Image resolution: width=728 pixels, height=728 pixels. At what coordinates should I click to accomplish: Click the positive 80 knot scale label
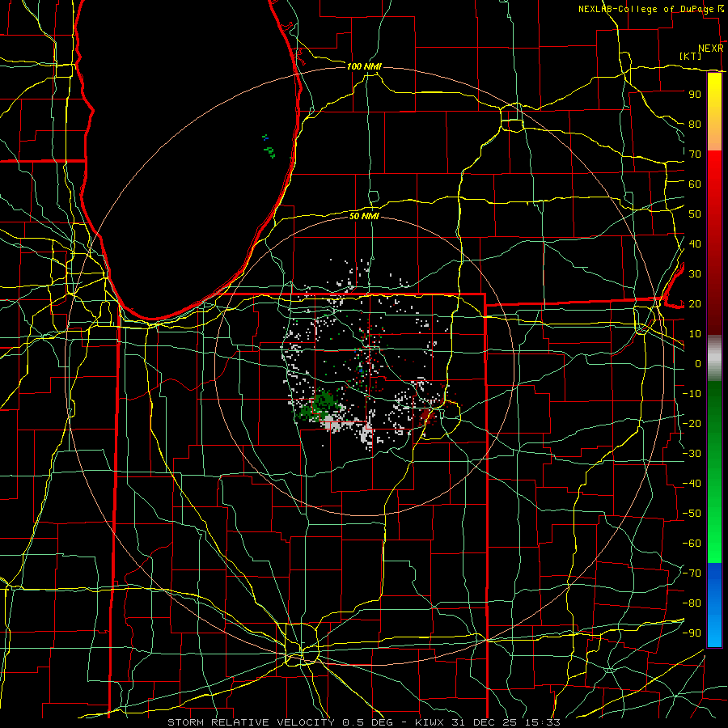pyautogui.click(x=695, y=124)
